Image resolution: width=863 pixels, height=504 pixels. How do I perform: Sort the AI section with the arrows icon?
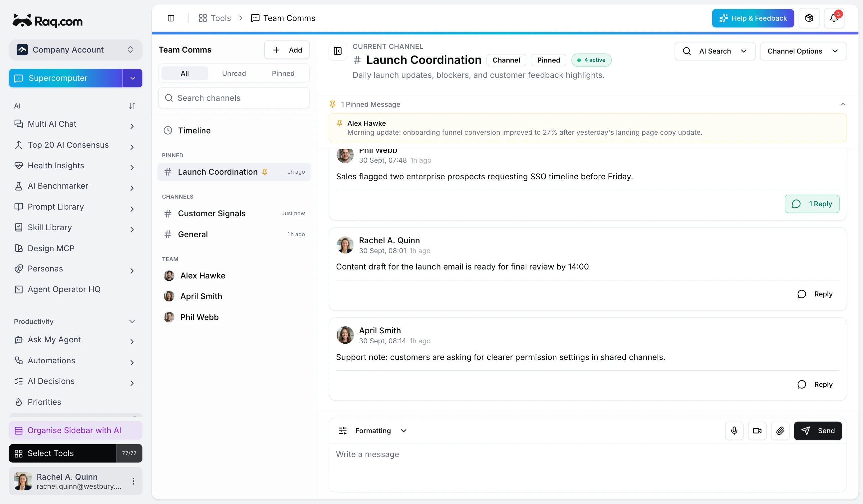coord(132,106)
